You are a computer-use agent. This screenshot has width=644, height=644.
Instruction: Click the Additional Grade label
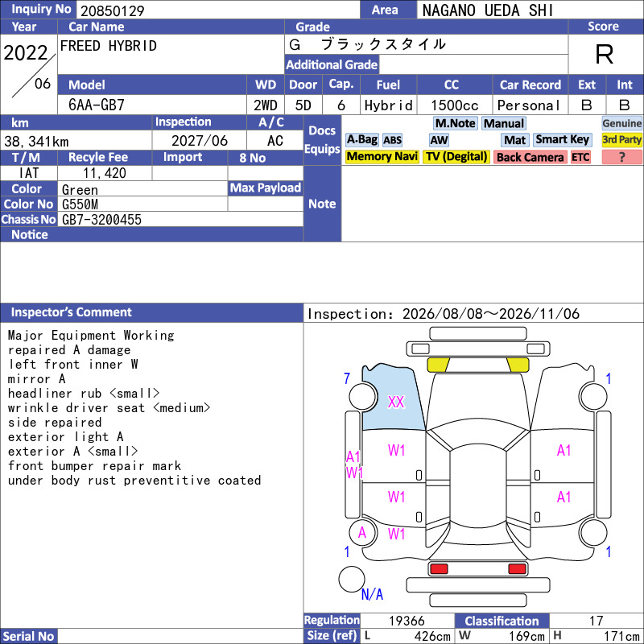[332, 65]
